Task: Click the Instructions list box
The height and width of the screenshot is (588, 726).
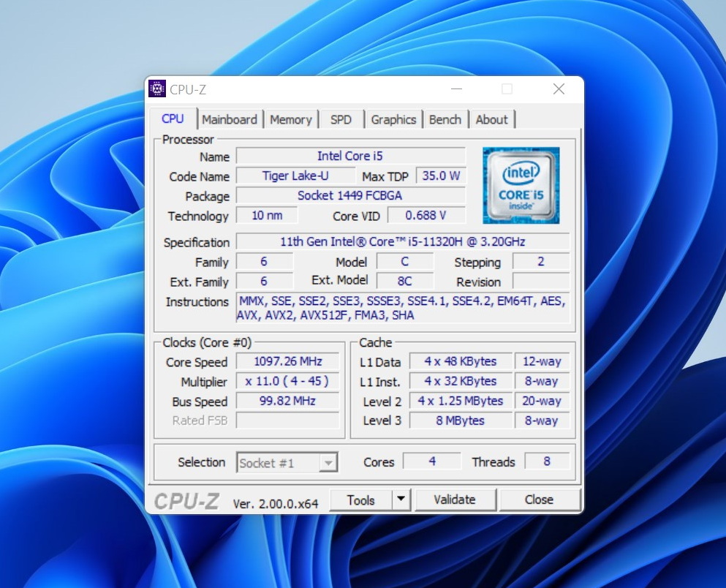Action: click(x=403, y=308)
